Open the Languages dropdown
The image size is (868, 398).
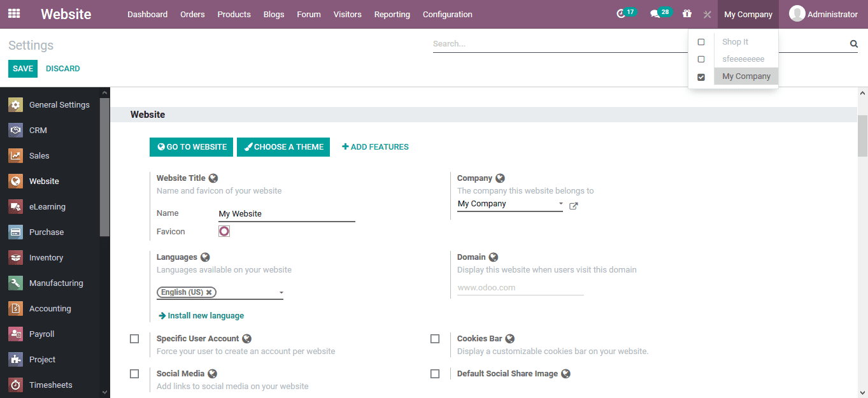tap(280, 292)
